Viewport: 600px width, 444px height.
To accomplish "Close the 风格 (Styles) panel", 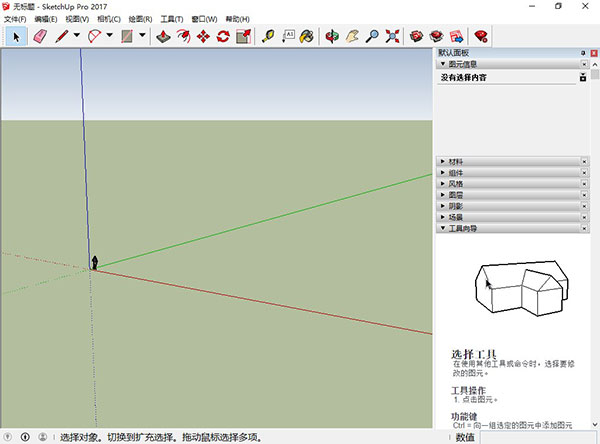I will pyautogui.click(x=584, y=183).
